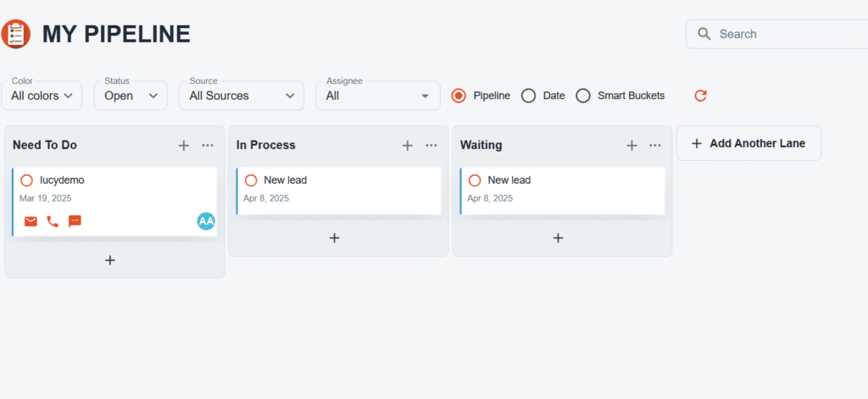Click the orange refresh icon
The width and height of the screenshot is (868, 399).
[x=700, y=96]
